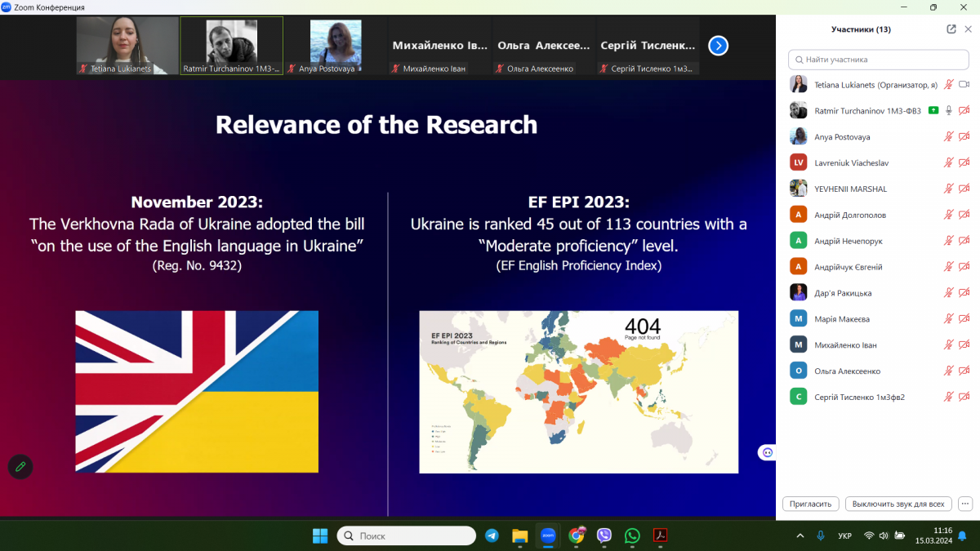Image resolution: width=980 pixels, height=551 pixels.
Task: Toggle Tetiana Lukianets' camera icon
Action: pos(964,84)
